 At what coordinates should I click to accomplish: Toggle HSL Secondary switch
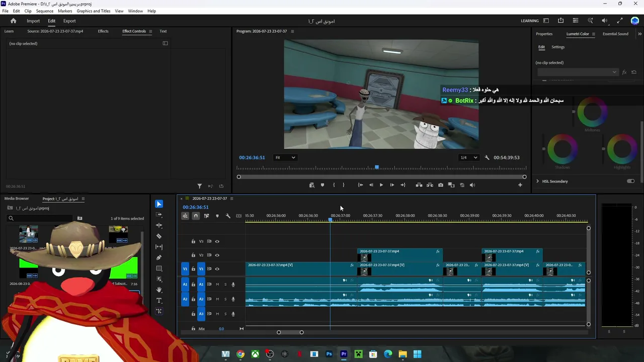631,181
